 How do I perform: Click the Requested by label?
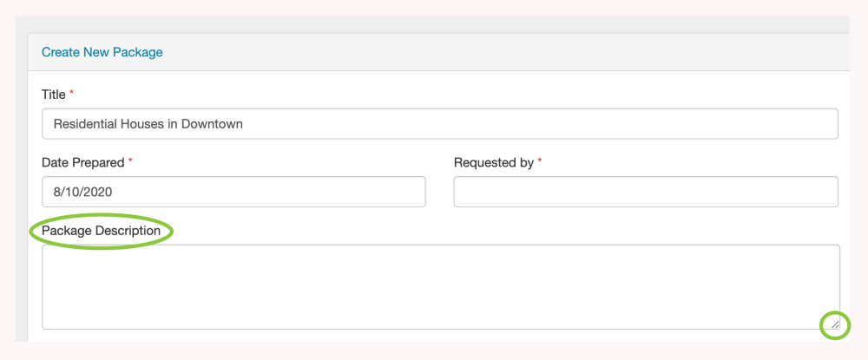coord(493,162)
